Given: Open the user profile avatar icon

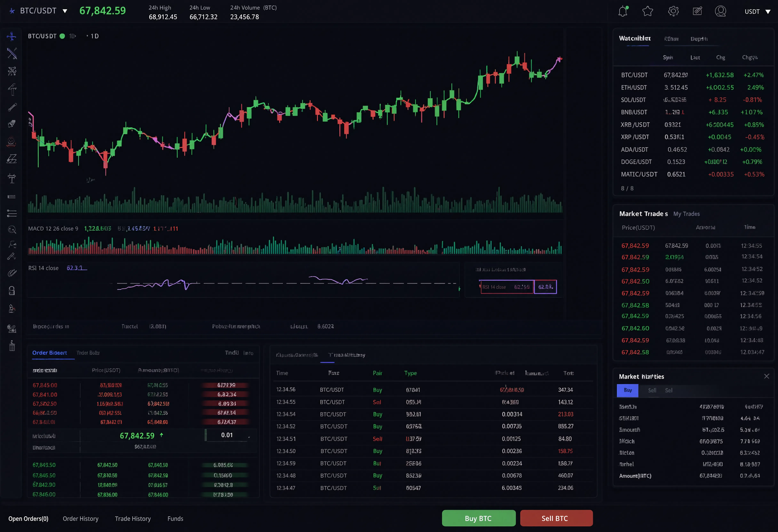Looking at the screenshot, I should pos(720,11).
